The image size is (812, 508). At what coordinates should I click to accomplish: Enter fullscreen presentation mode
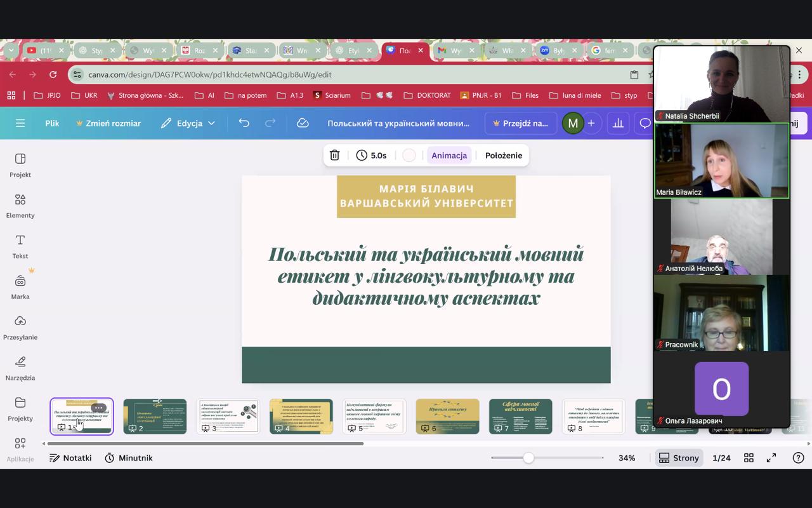point(771,458)
